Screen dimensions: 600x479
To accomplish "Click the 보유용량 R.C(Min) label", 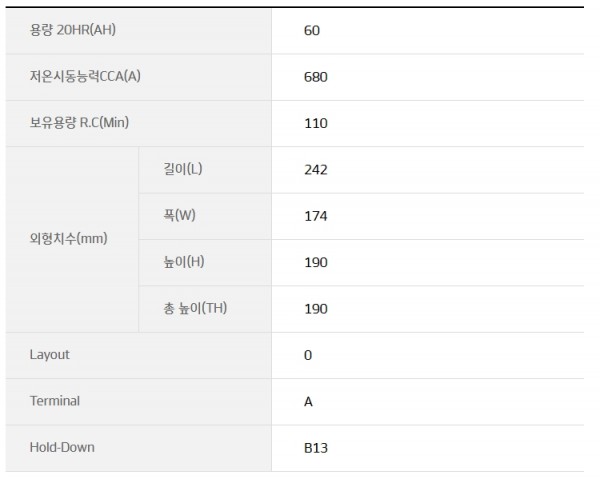I will coord(79,123).
